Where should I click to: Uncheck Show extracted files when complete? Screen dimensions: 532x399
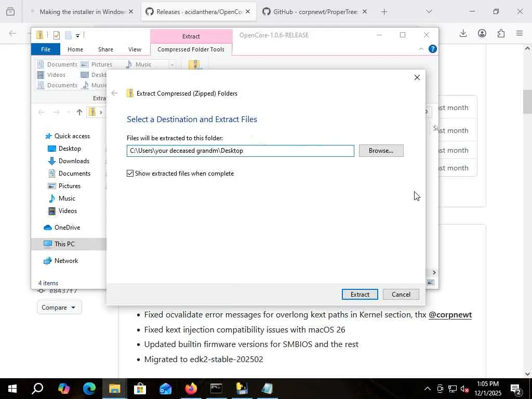(x=130, y=174)
